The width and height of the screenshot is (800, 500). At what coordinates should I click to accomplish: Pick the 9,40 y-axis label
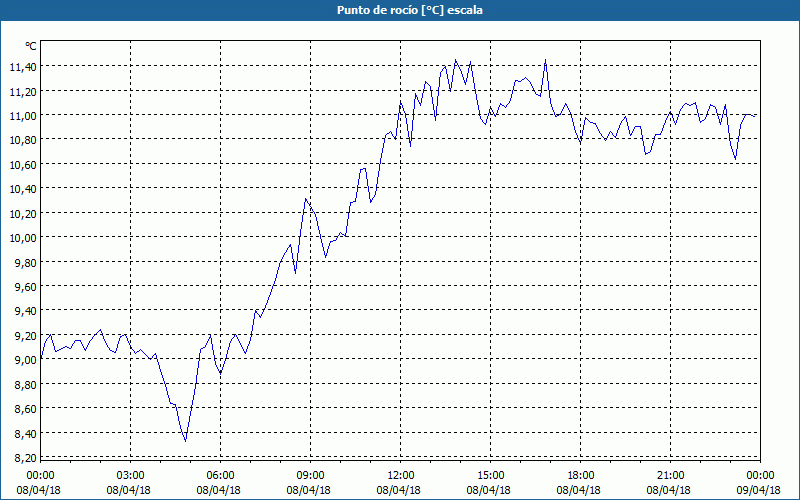[26, 311]
